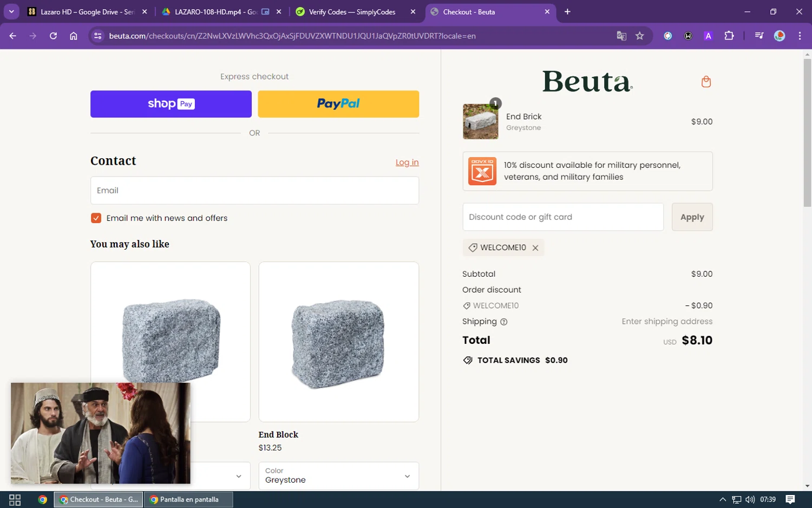Open the volume speaker tray icon
The image size is (812, 508).
750,500
